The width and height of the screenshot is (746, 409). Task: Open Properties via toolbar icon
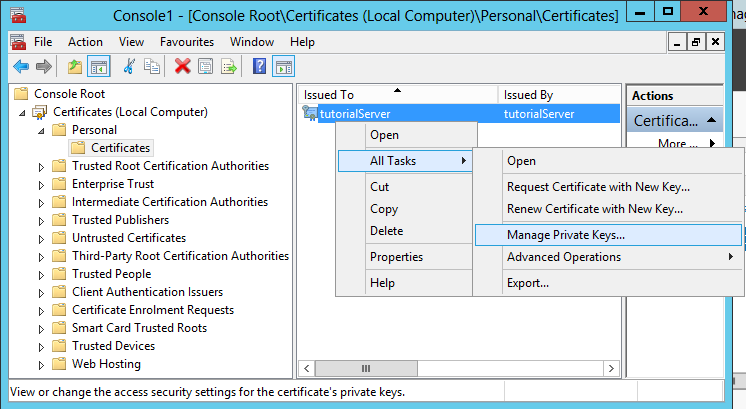207,66
